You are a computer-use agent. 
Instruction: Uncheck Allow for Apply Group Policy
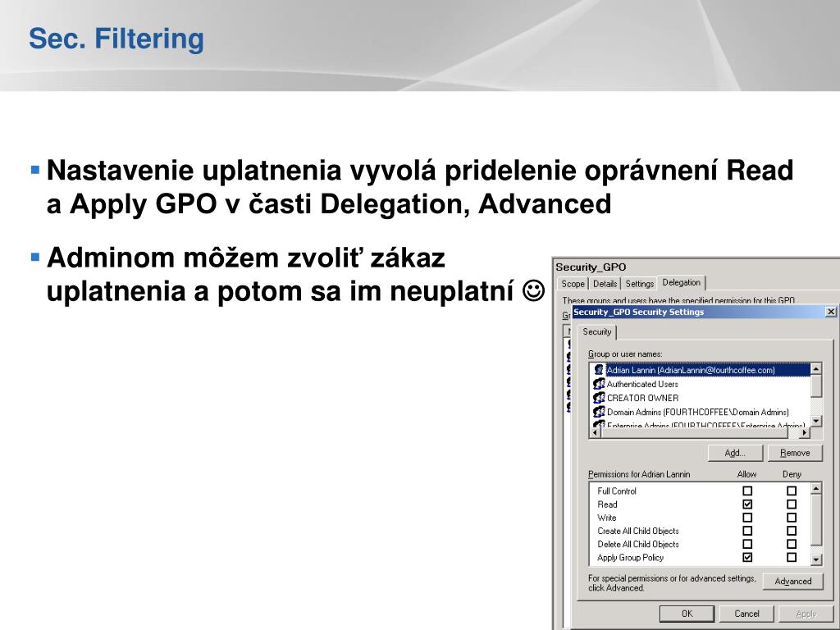[x=747, y=557]
